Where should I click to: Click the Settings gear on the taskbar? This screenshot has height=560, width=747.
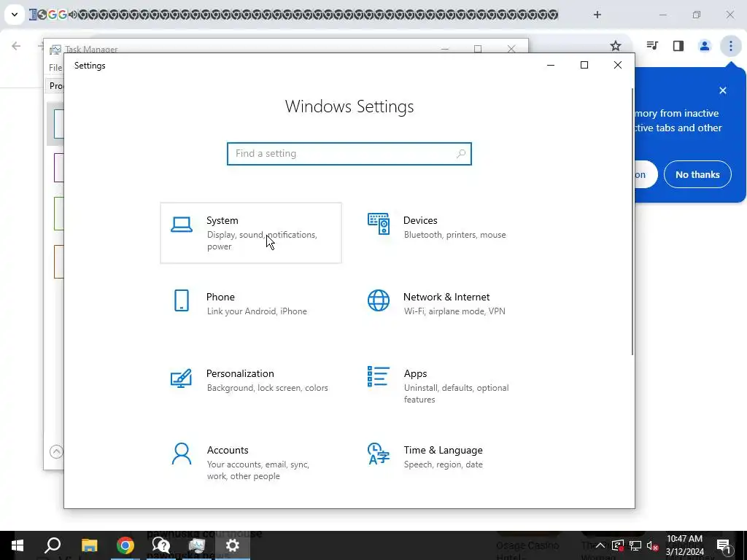233,545
